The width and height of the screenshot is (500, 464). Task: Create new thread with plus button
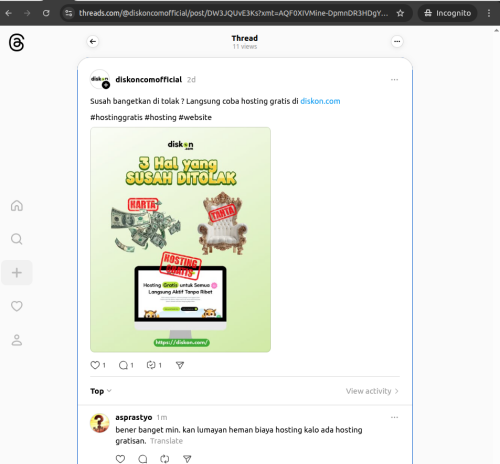click(x=17, y=273)
